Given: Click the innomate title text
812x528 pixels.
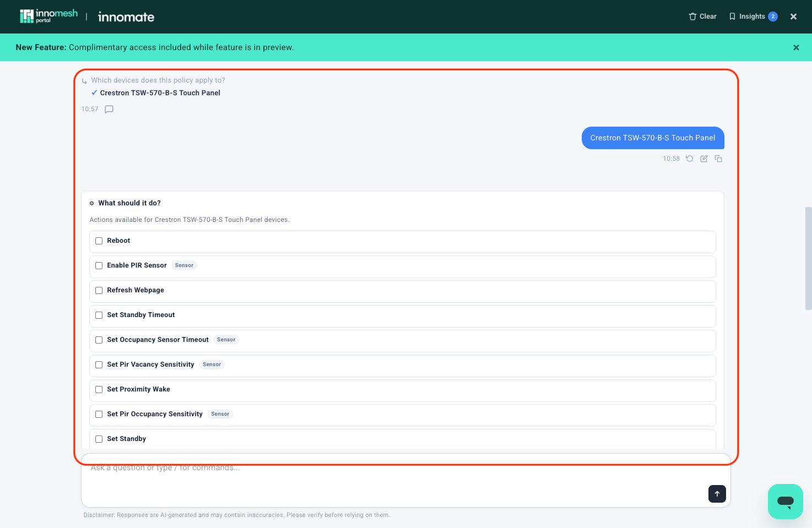Looking at the screenshot, I should point(126,17).
